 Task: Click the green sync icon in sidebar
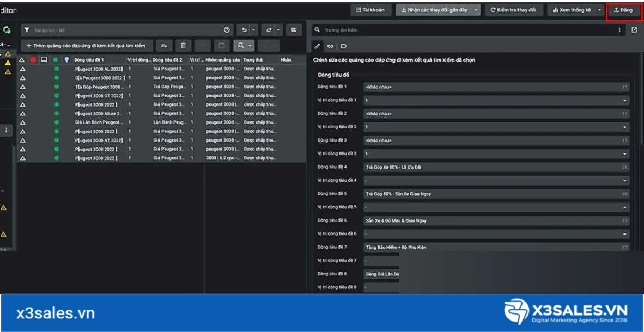[7, 30]
